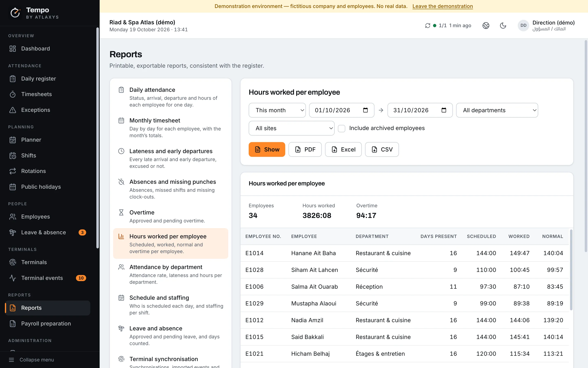The height and width of the screenshot is (368, 588).
Task: Click the Hours worked total 3826:08
Action: [317, 215]
